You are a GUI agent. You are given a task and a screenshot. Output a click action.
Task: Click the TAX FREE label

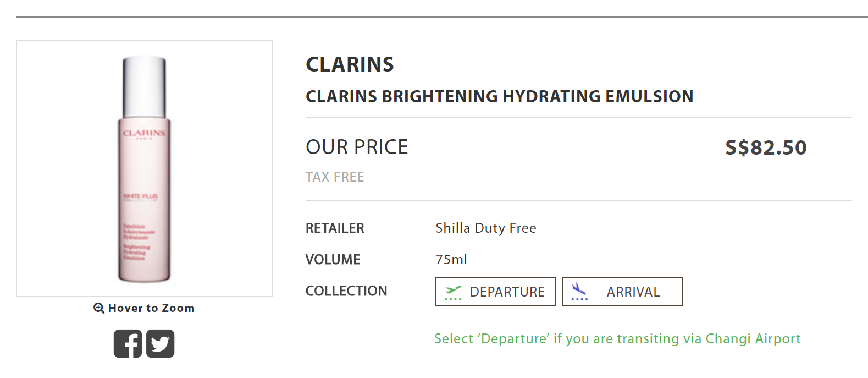tap(335, 177)
